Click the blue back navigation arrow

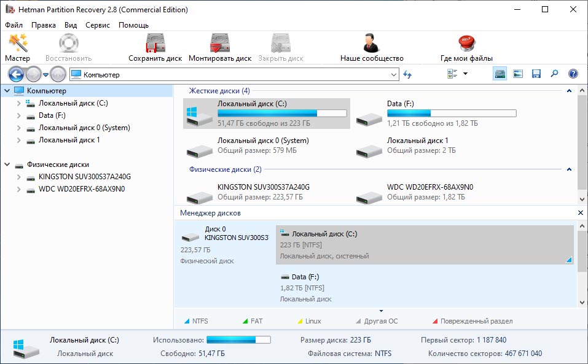16,75
